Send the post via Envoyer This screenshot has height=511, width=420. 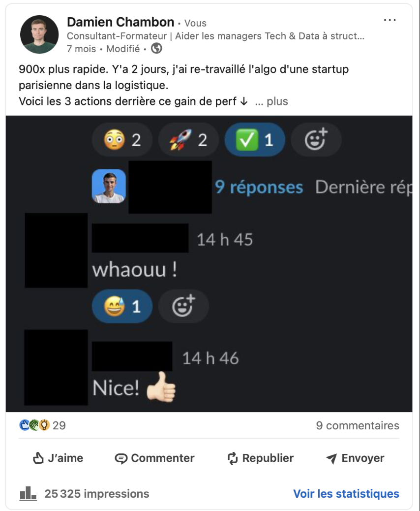coord(355,458)
